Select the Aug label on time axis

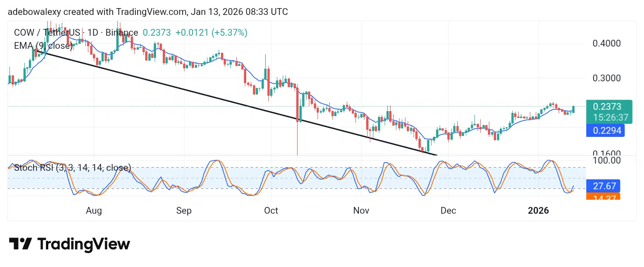tap(93, 211)
